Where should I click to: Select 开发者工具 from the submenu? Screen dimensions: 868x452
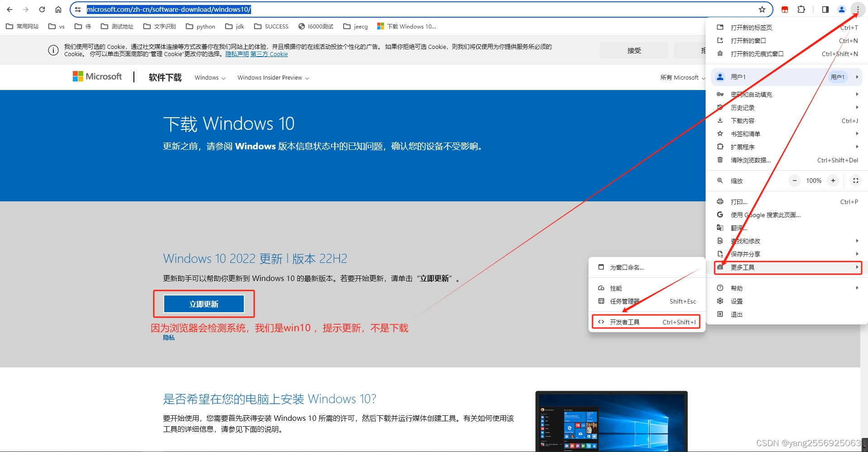pyautogui.click(x=624, y=322)
